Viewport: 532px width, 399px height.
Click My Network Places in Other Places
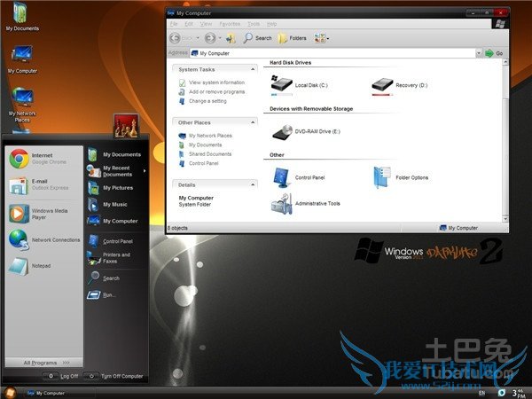pyautogui.click(x=210, y=136)
